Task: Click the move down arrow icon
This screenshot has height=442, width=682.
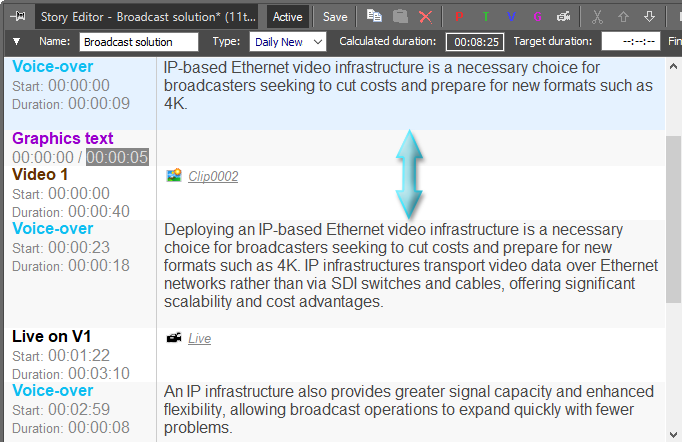Action: click(x=649, y=17)
